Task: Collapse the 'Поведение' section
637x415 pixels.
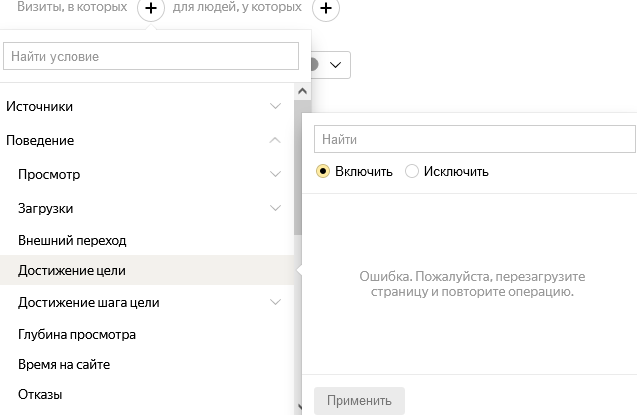Action: (x=275, y=140)
